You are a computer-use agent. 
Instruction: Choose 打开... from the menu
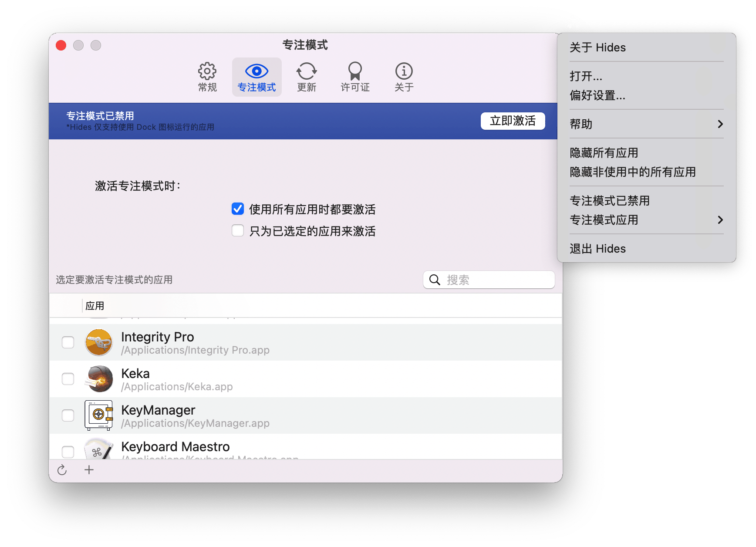point(647,76)
